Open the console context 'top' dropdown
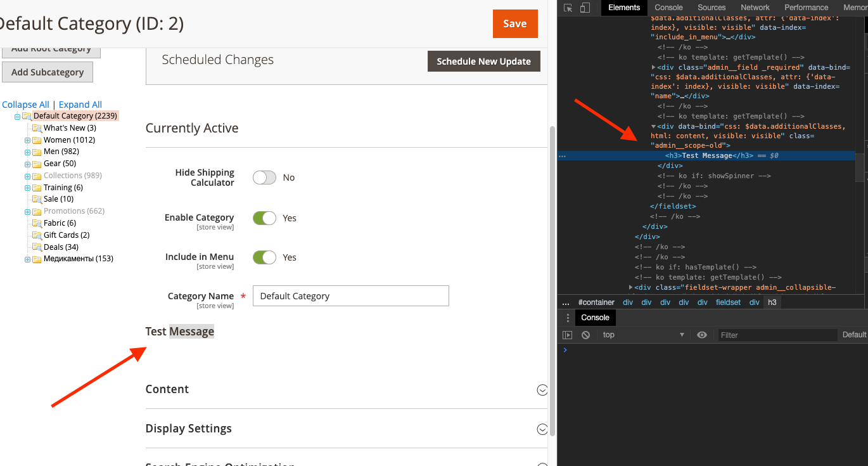The width and height of the screenshot is (868, 466). (x=643, y=335)
